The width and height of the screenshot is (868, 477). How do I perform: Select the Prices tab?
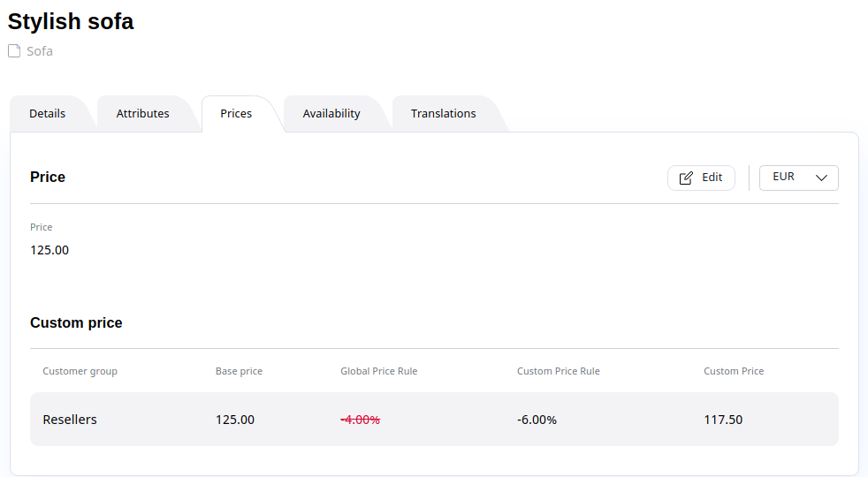click(x=236, y=113)
